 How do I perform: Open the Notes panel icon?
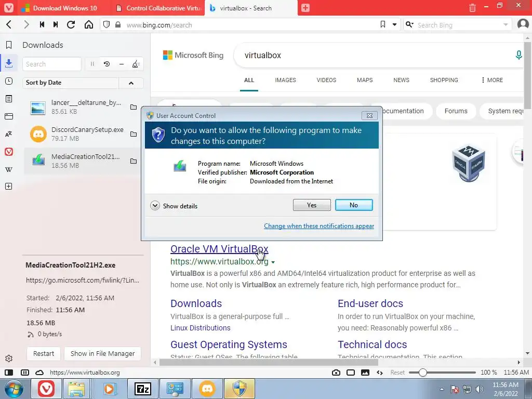[x=9, y=99]
